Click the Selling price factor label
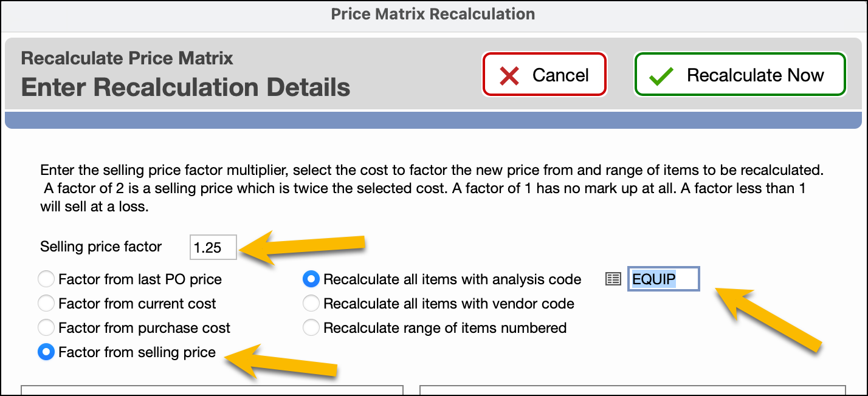This screenshot has height=396, width=868. pyautogui.click(x=101, y=247)
